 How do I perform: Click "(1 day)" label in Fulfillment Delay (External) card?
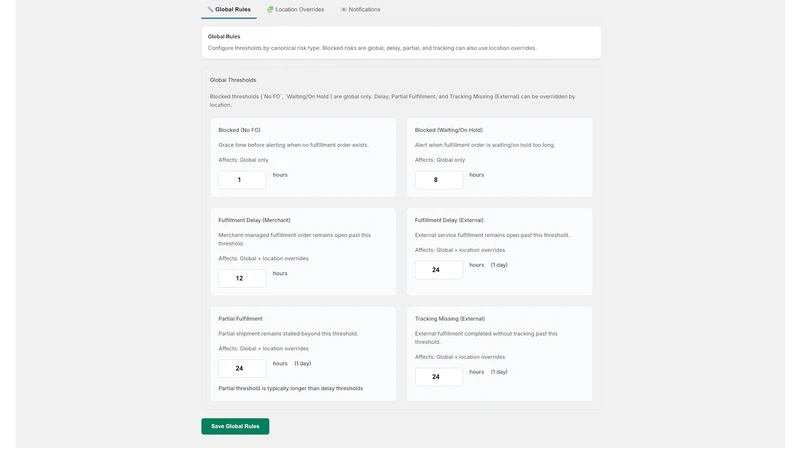click(x=499, y=265)
